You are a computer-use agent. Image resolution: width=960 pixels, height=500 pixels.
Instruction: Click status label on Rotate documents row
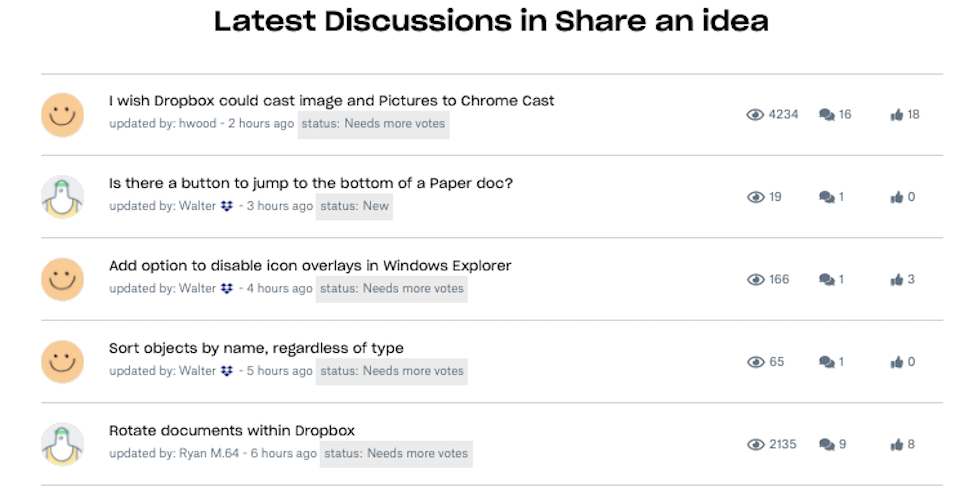point(396,453)
